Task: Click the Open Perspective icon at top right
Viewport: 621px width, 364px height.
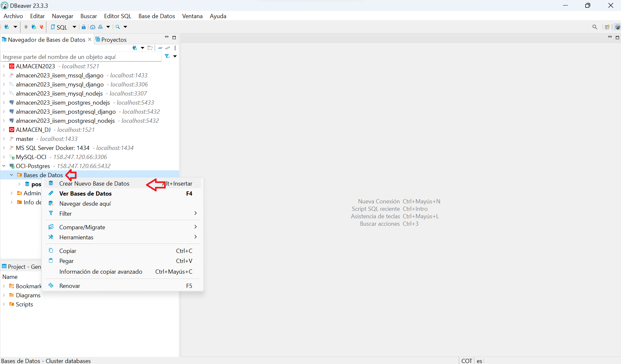Action: pyautogui.click(x=607, y=27)
